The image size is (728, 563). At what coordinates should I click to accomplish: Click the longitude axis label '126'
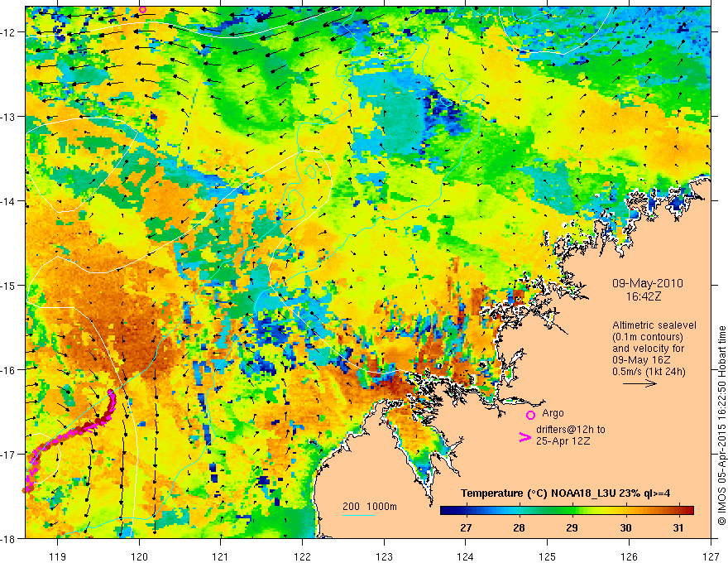pyautogui.click(x=629, y=556)
